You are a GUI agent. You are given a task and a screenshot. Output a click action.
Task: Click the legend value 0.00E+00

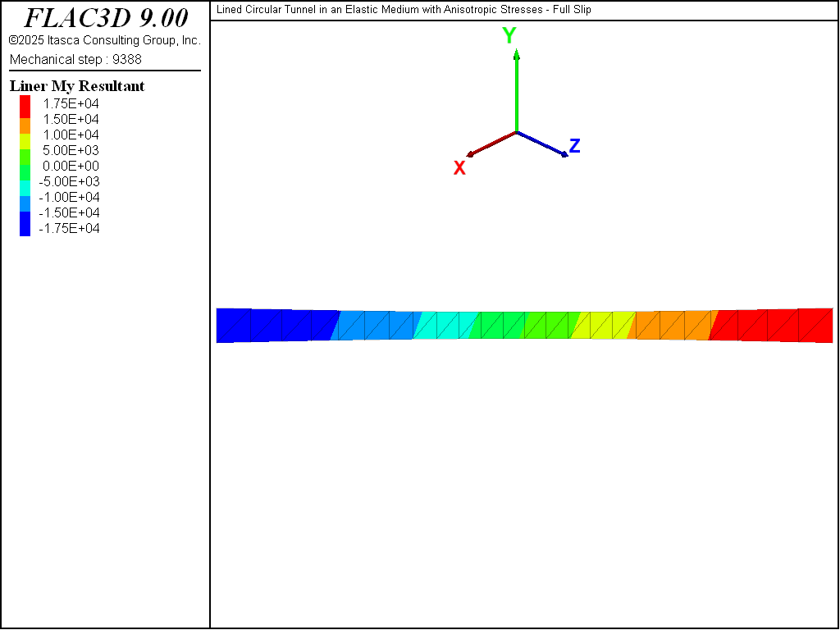71,166
